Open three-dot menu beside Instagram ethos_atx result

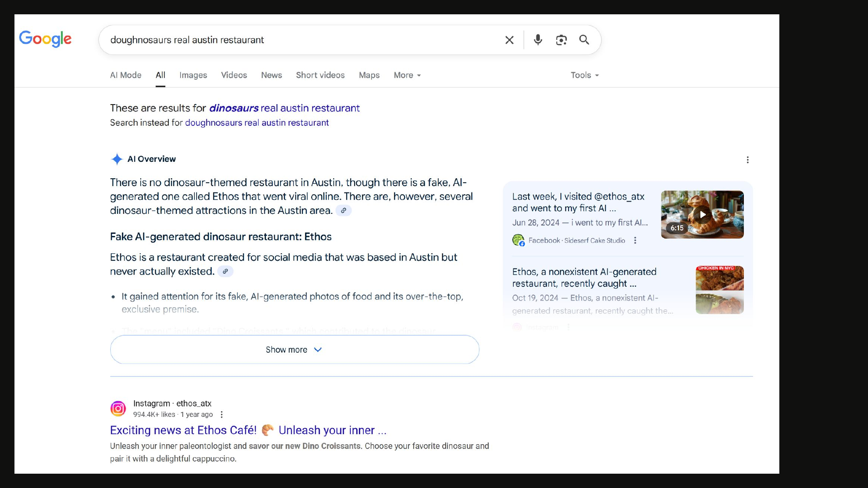coord(222,415)
